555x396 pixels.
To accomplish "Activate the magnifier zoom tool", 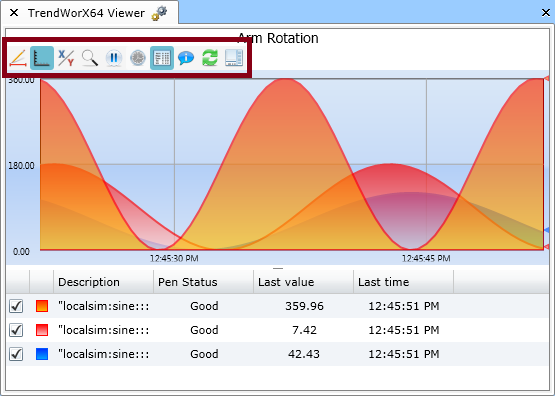I will tap(90, 58).
